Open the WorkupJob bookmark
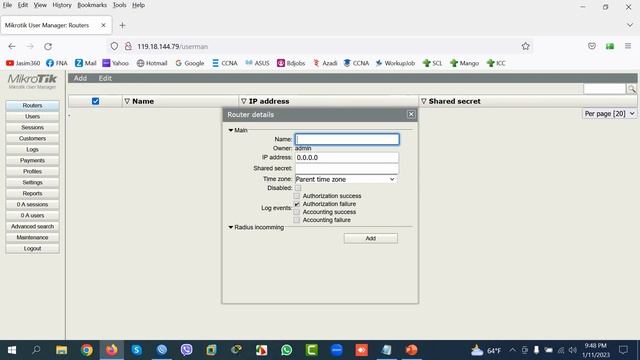Viewport: 640px width, 360px height. click(395, 63)
